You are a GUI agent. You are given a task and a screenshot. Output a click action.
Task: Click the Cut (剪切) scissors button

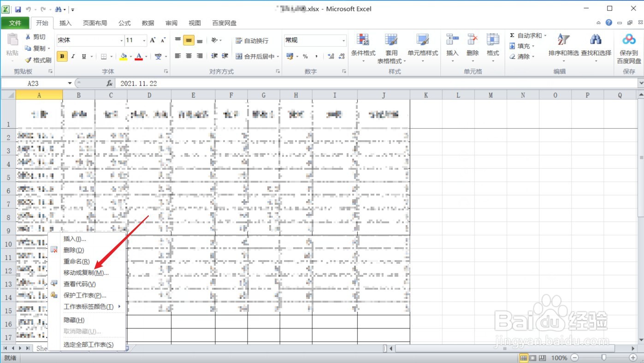point(35,37)
